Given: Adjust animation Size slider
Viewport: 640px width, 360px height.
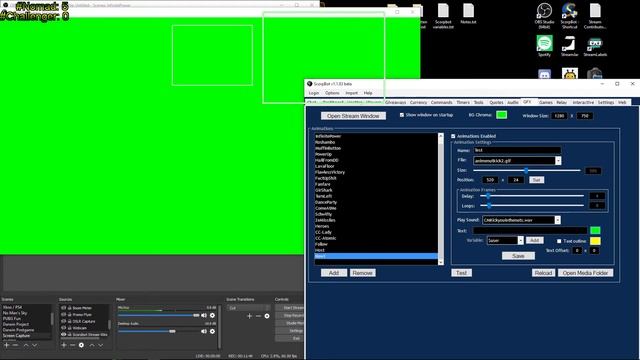Looking at the screenshot, I should coord(527,170).
